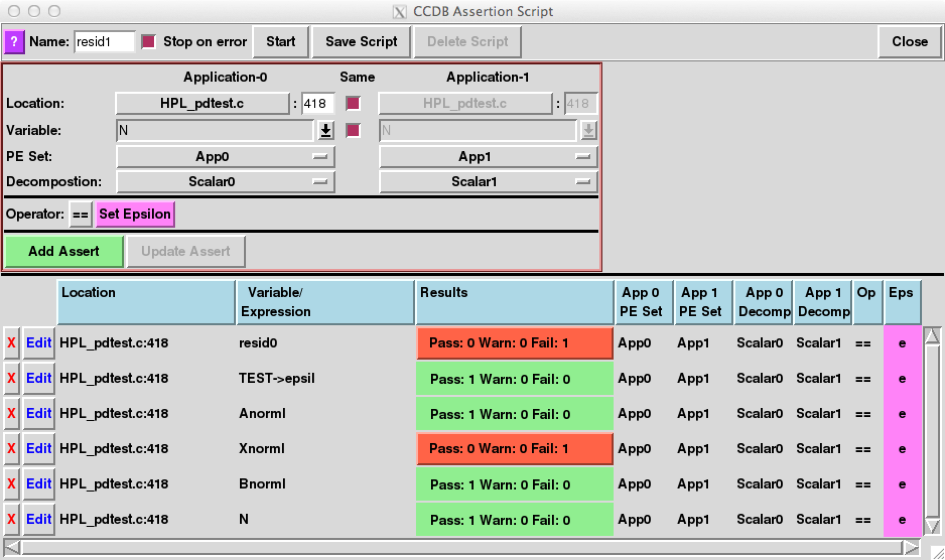Screen dimensions: 945x560
Task: Edit the Anorml assertion row
Action: 38,413
